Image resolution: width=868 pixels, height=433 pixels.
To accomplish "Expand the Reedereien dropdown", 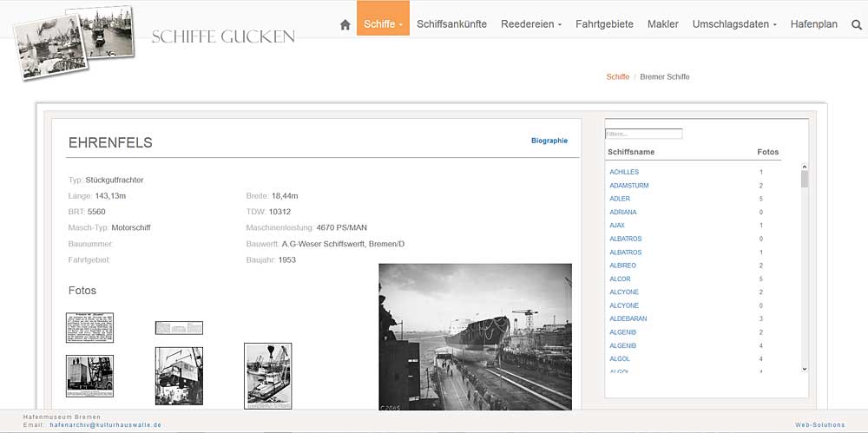I will (x=531, y=24).
